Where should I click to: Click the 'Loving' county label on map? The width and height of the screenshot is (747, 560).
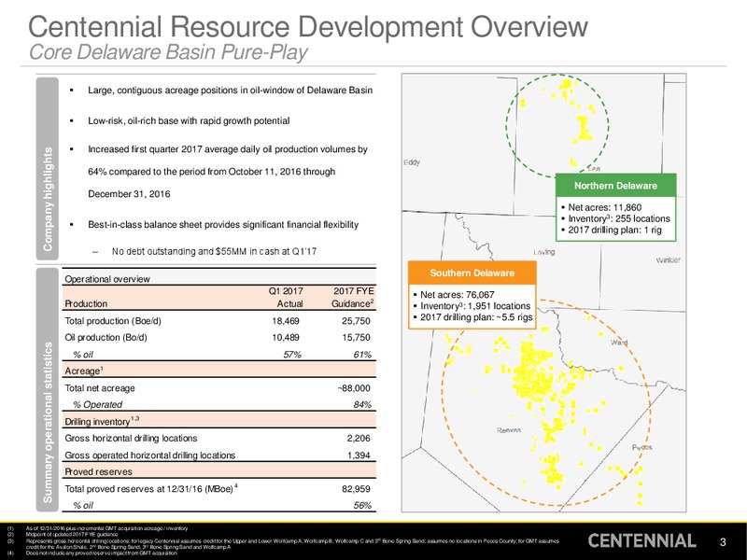click(544, 252)
